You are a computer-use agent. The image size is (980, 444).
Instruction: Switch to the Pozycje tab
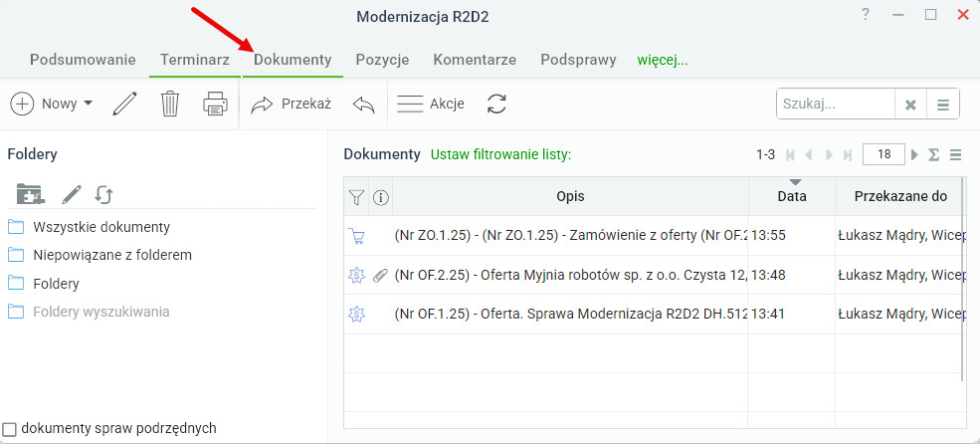pyautogui.click(x=382, y=60)
